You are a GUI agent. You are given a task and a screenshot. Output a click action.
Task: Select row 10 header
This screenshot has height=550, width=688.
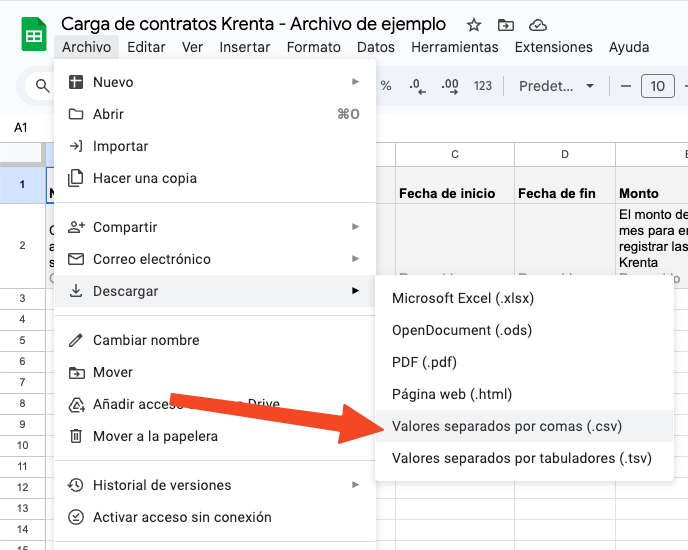(22, 446)
